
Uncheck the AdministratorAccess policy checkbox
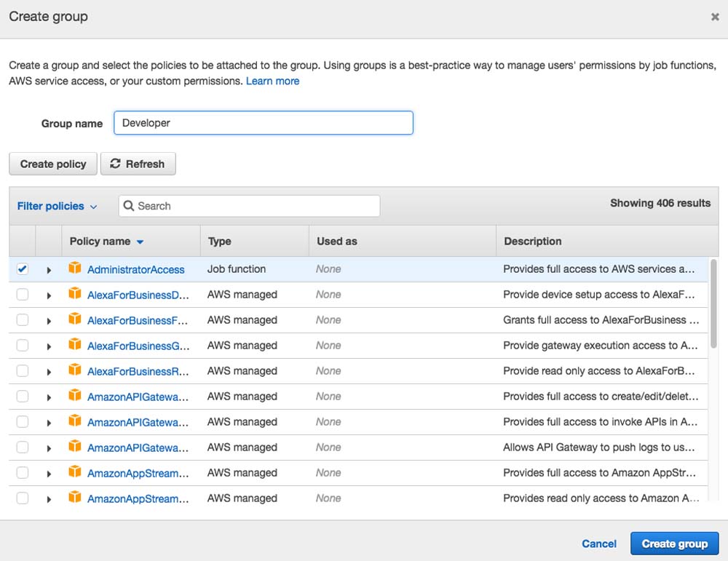pos(23,268)
